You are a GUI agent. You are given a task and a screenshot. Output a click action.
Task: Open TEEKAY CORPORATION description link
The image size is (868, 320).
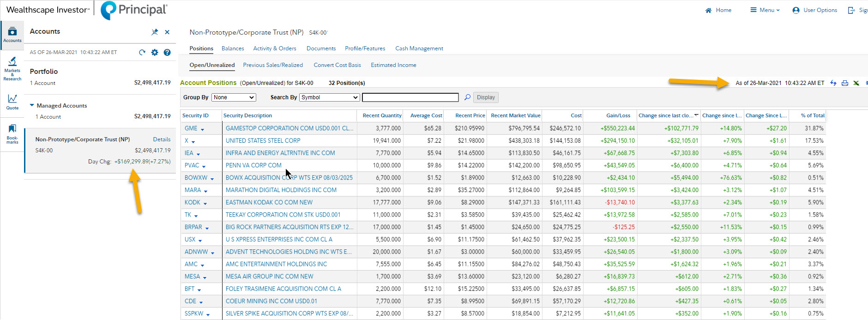click(x=283, y=215)
